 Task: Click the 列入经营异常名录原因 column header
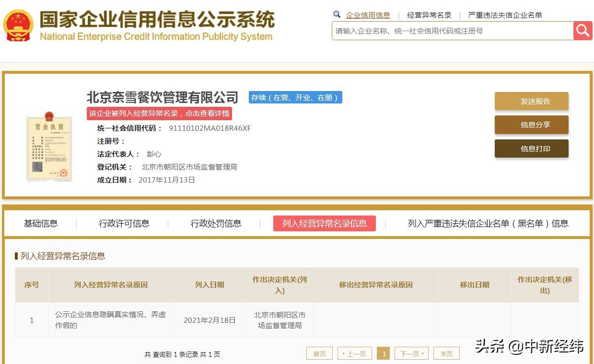point(111,284)
